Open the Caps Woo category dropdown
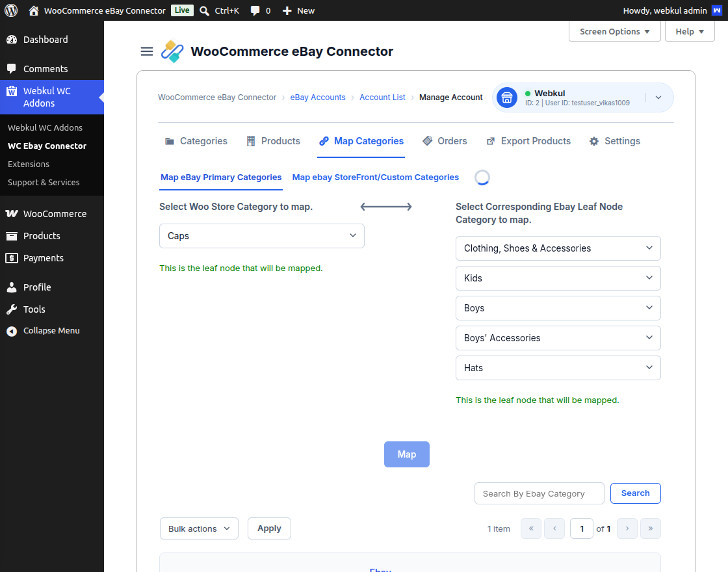The height and width of the screenshot is (572, 728). tap(262, 236)
